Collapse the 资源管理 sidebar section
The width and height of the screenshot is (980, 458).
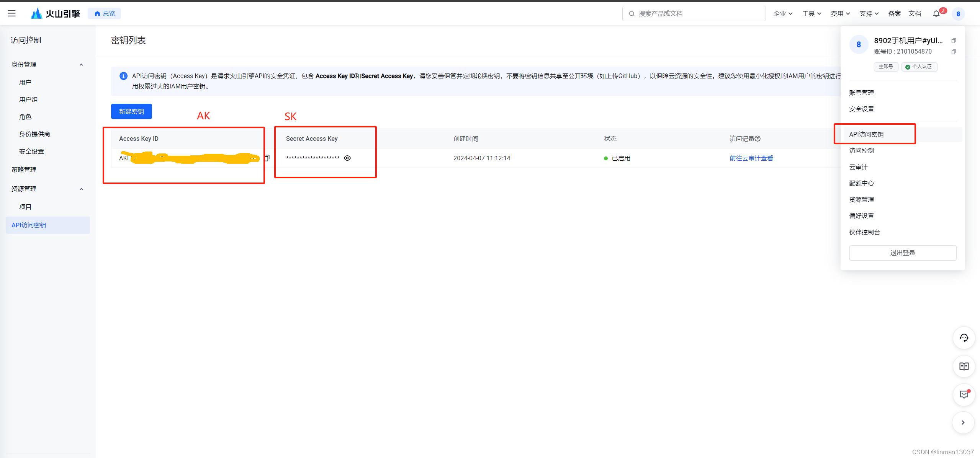click(81, 189)
